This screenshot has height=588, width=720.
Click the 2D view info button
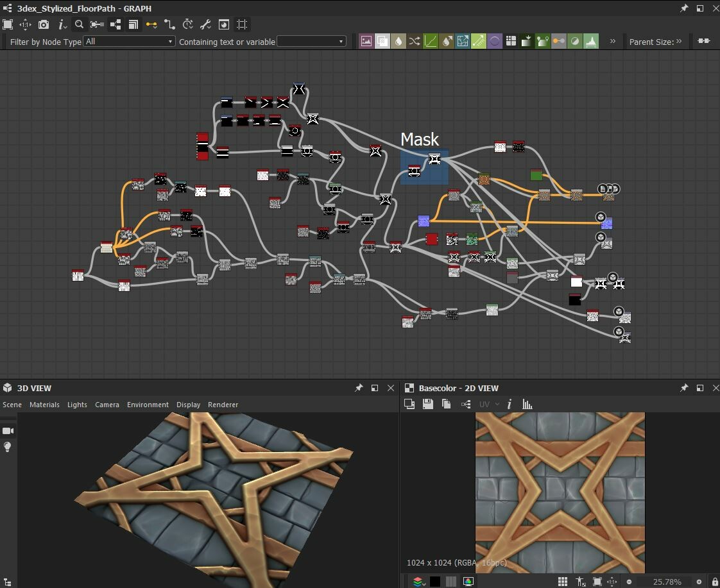tap(509, 404)
